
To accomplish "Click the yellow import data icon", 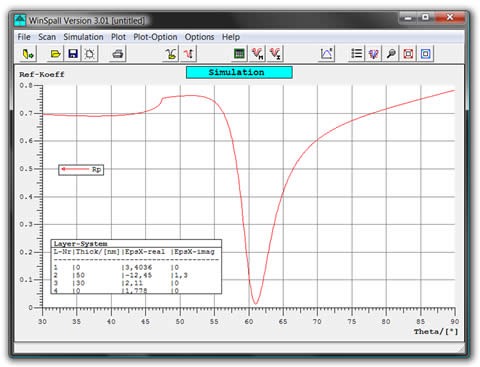I will 28,54.
